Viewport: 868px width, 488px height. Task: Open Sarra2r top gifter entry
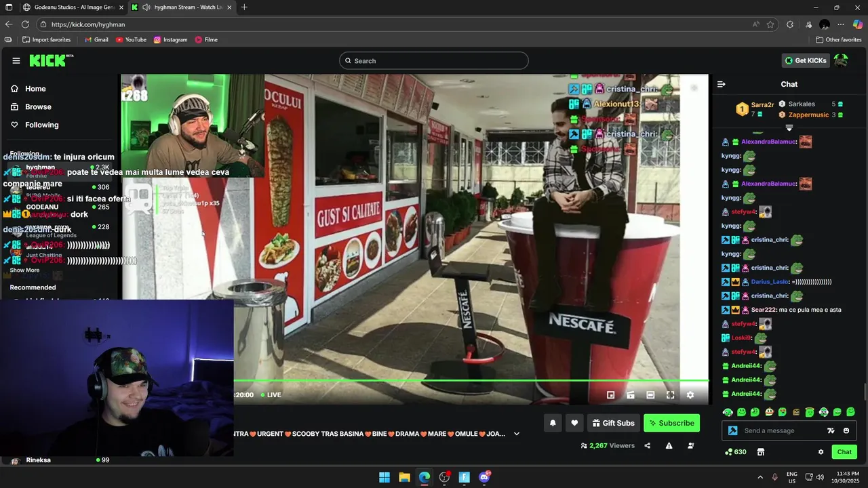(755, 109)
